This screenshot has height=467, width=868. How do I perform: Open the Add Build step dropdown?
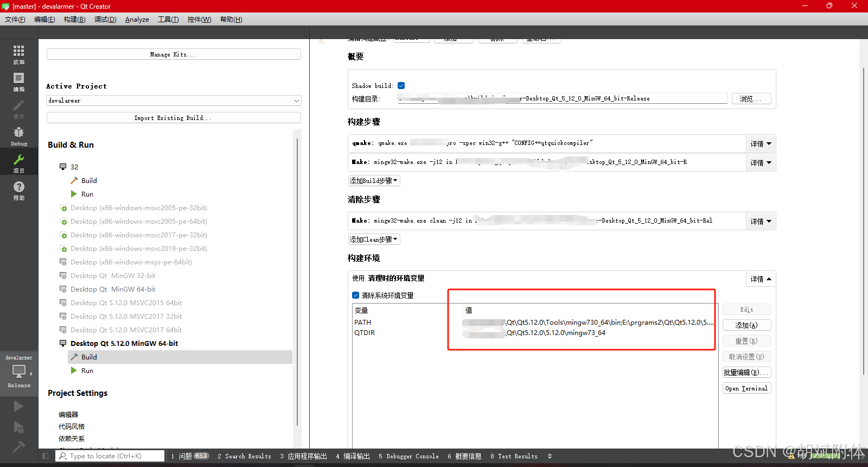(x=374, y=180)
